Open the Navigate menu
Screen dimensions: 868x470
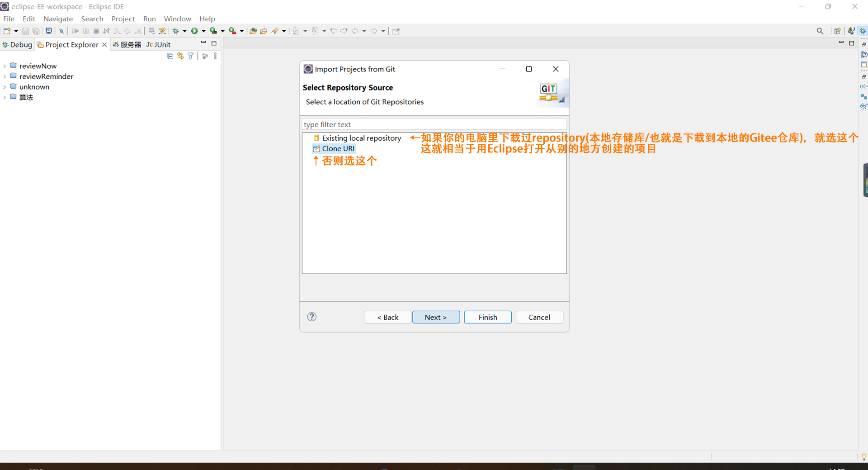point(58,19)
